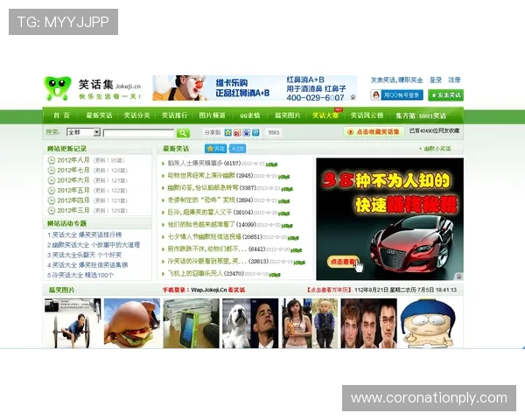Image resolution: width=525 pixels, height=420 pixels.
Task: Click the 点击查看 button in car ad
Action: tap(343, 262)
